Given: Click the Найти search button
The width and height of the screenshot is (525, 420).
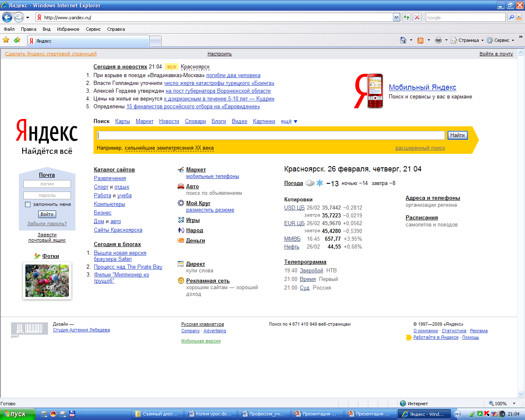Looking at the screenshot, I should coord(457,135).
